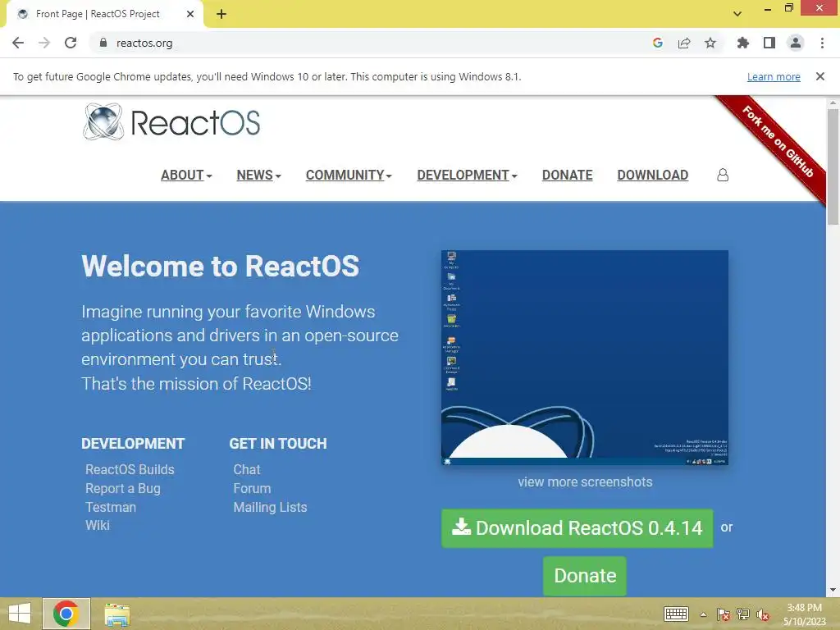
Task: Click the user account icon
Action: point(723,176)
